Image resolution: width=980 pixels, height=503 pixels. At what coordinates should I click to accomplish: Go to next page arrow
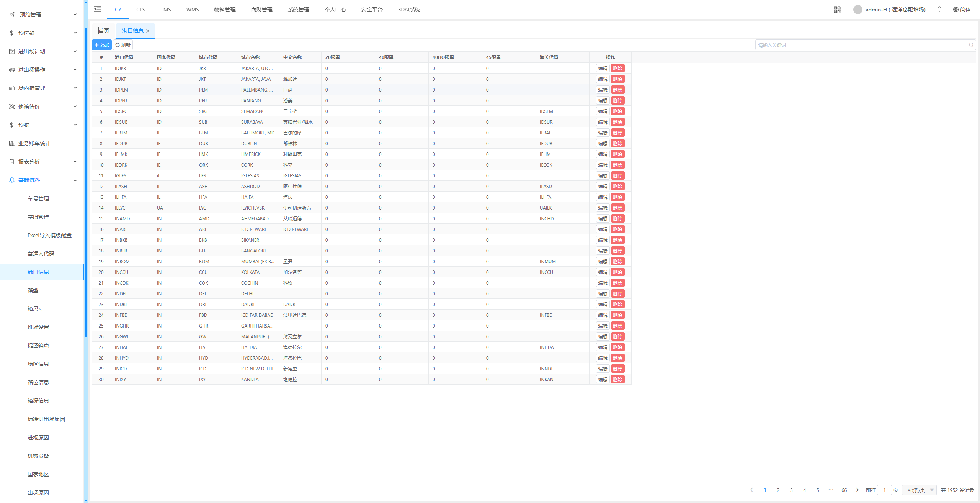pyautogui.click(x=857, y=490)
